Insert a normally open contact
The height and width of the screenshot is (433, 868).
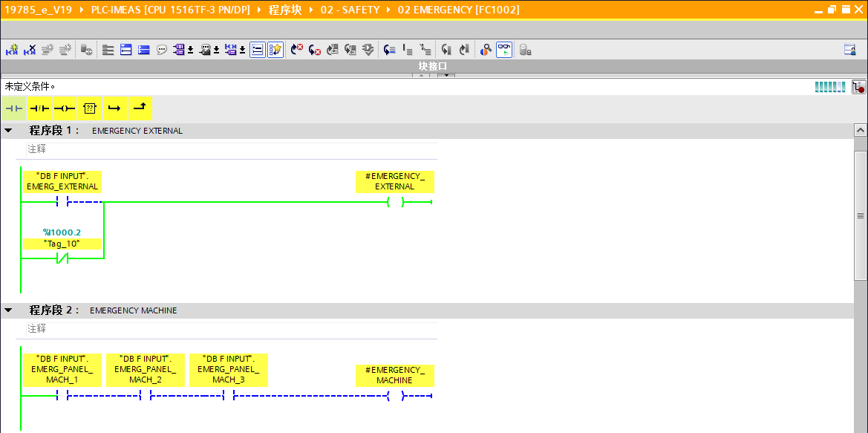[x=13, y=108]
